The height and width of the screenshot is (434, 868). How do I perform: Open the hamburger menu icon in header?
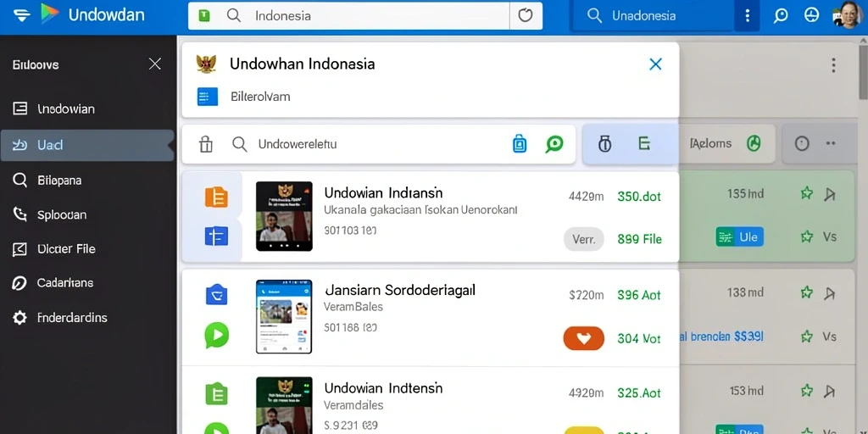point(21,15)
